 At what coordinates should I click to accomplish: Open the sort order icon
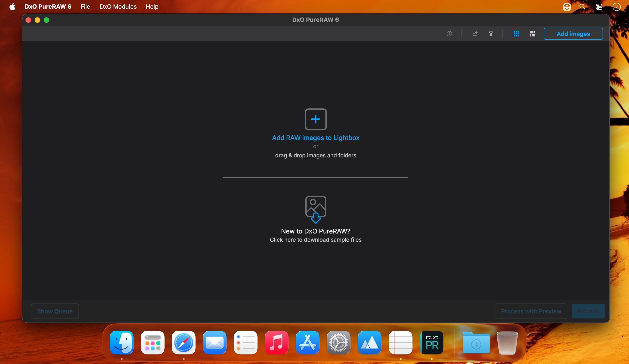click(x=475, y=34)
